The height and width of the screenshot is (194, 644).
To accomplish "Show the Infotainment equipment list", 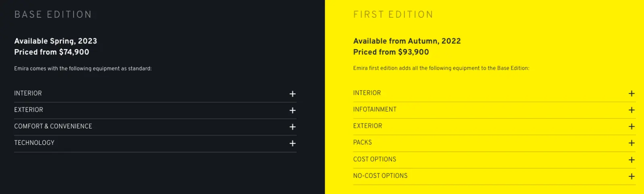I will (375, 109).
